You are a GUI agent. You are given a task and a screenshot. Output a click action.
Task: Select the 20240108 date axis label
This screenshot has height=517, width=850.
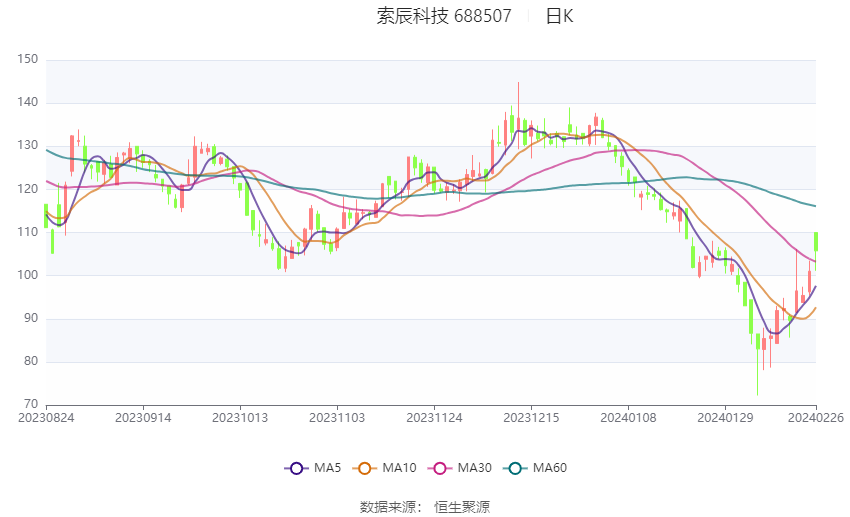pos(628,418)
